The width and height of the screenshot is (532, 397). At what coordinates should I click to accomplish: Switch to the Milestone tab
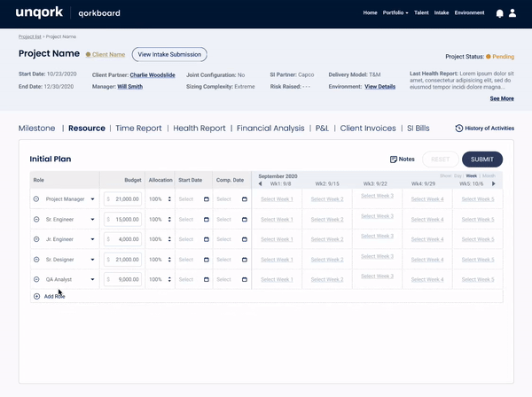[x=36, y=128]
